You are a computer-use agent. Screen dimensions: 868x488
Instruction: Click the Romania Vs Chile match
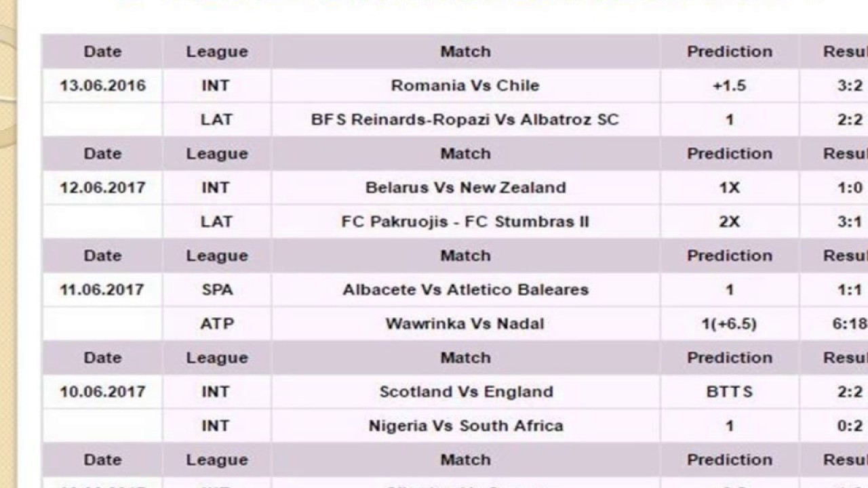(x=465, y=86)
